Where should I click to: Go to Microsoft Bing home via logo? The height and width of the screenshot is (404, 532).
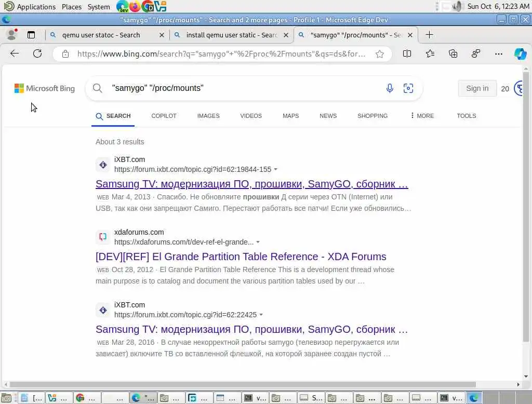(45, 88)
